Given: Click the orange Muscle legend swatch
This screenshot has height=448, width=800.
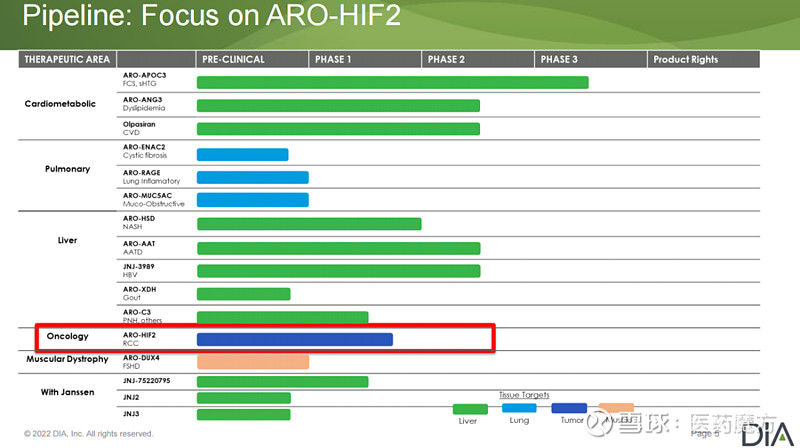Looking at the screenshot, I should (616, 408).
